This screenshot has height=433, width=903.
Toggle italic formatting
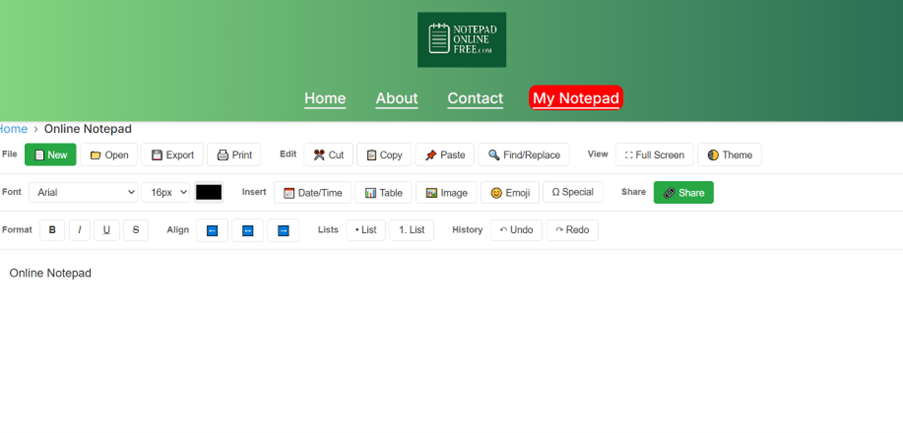click(80, 230)
